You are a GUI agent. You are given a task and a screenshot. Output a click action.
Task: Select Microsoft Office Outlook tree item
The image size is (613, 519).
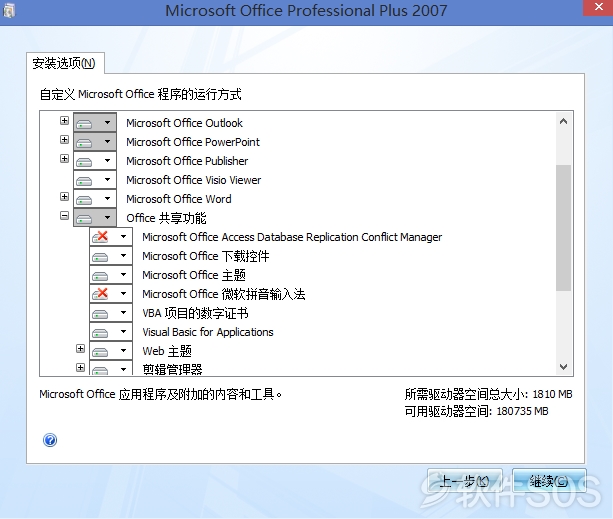point(184,123)
